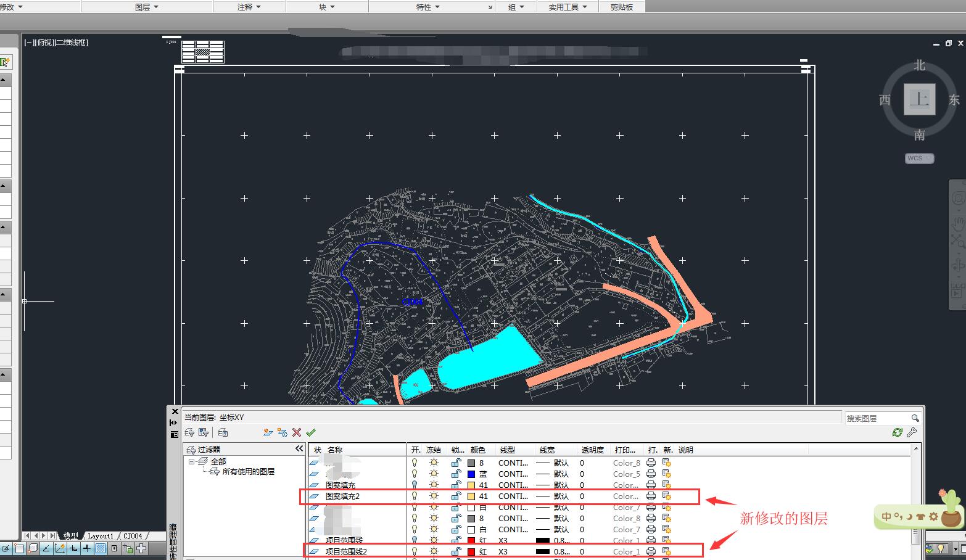Click the Zoom Extents tool in navigation bar
Viewport: 966px width, 560px height.
pos(958,242)
